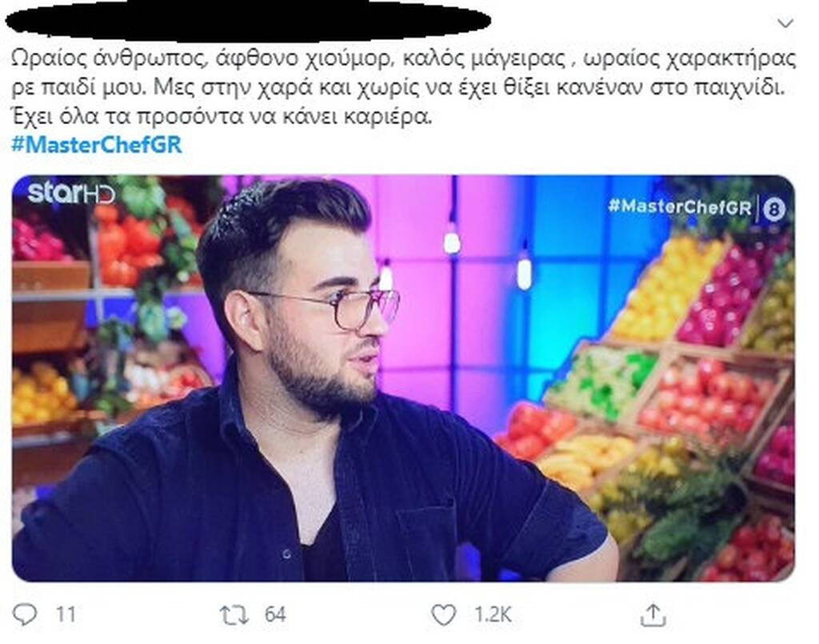The image size is (819, 644).
Task: Click the redacted author name bar
Action: (248, 22)
